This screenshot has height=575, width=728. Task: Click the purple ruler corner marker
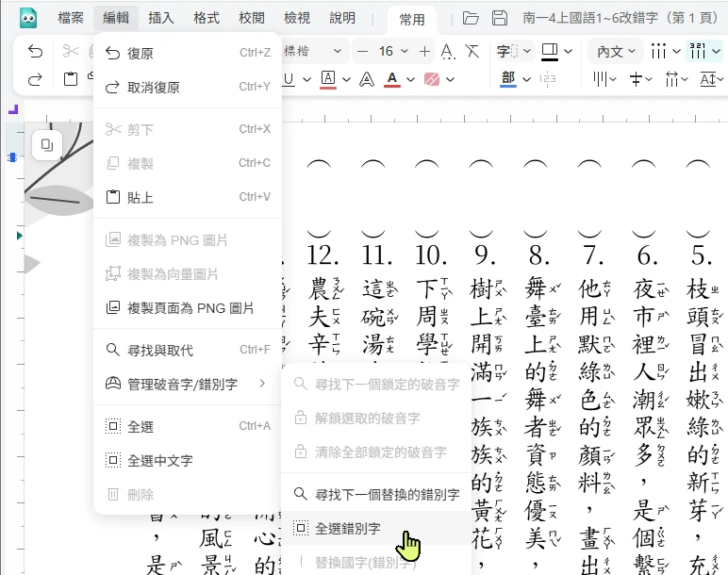pos(13,109)
